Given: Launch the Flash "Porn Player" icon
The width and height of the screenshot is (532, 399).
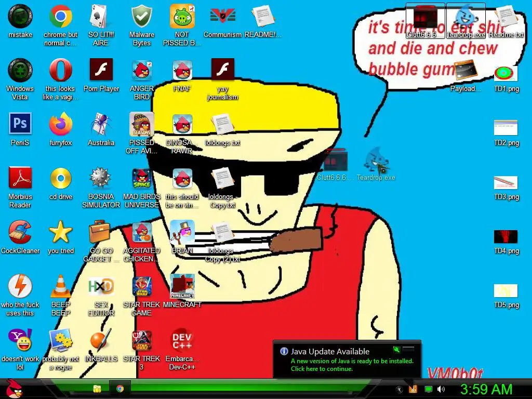Looking at the screenshot, I should [x=101, y=75].
